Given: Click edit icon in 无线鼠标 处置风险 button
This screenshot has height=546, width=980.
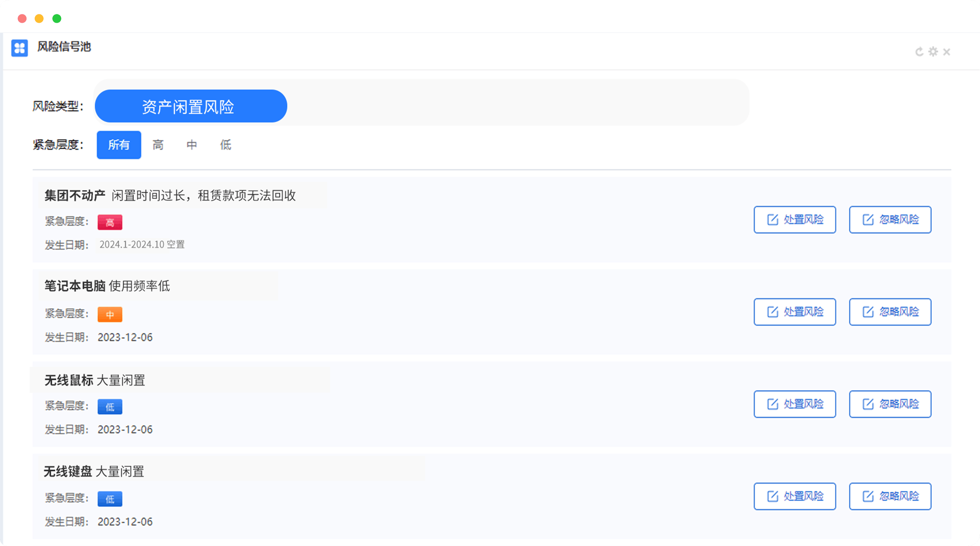Looking at the screenshot, I should click(x=773, y=404).
